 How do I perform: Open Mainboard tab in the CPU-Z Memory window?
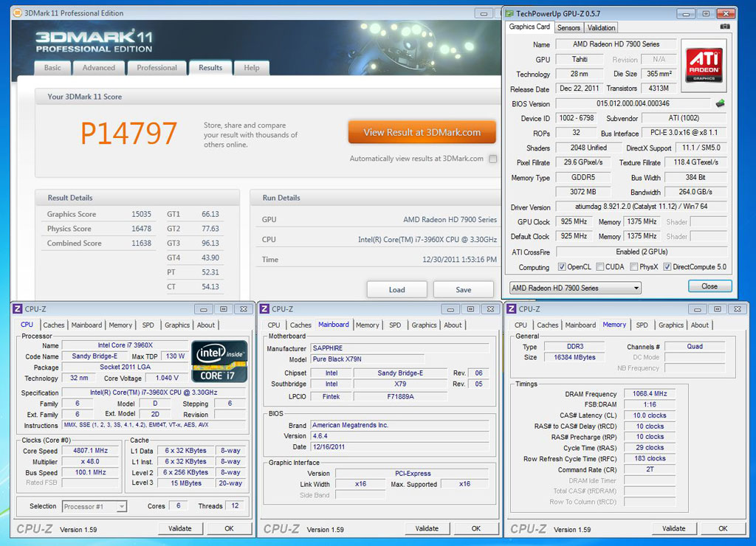coord(580,325)
